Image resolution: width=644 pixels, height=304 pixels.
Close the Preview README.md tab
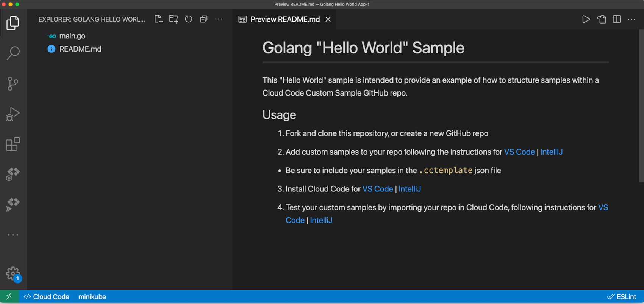click(328, 19)
